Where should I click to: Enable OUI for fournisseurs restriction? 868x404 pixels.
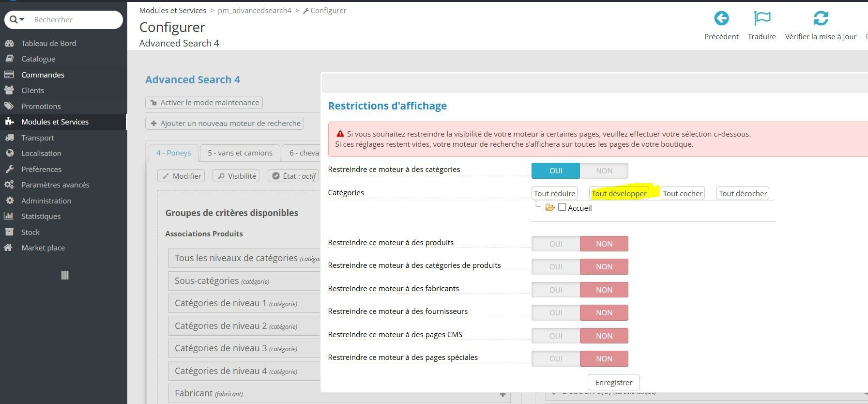click(x=556, y=313)
